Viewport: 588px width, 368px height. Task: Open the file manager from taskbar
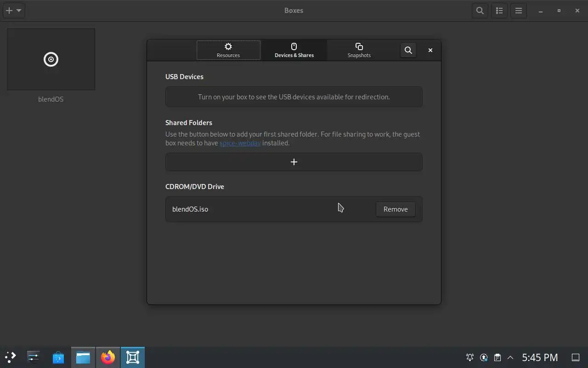[83, 357]
